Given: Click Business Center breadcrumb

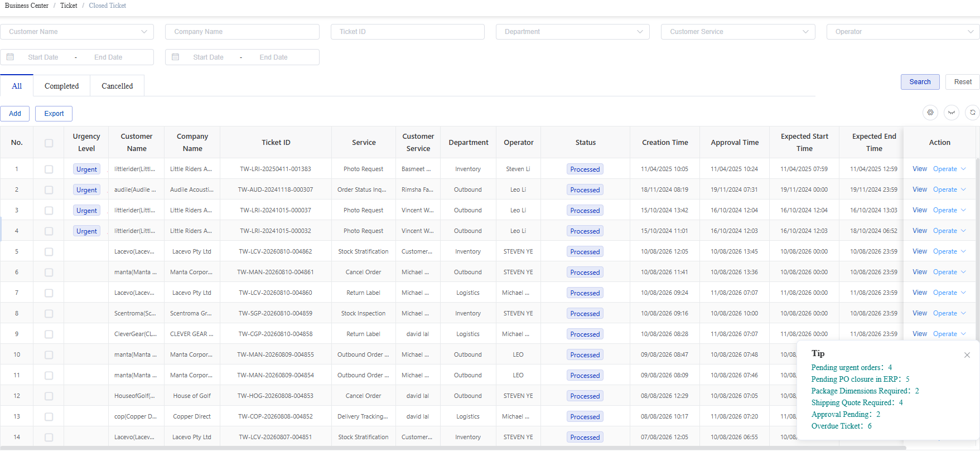Looking at the screenshot, I should [27, 6].
